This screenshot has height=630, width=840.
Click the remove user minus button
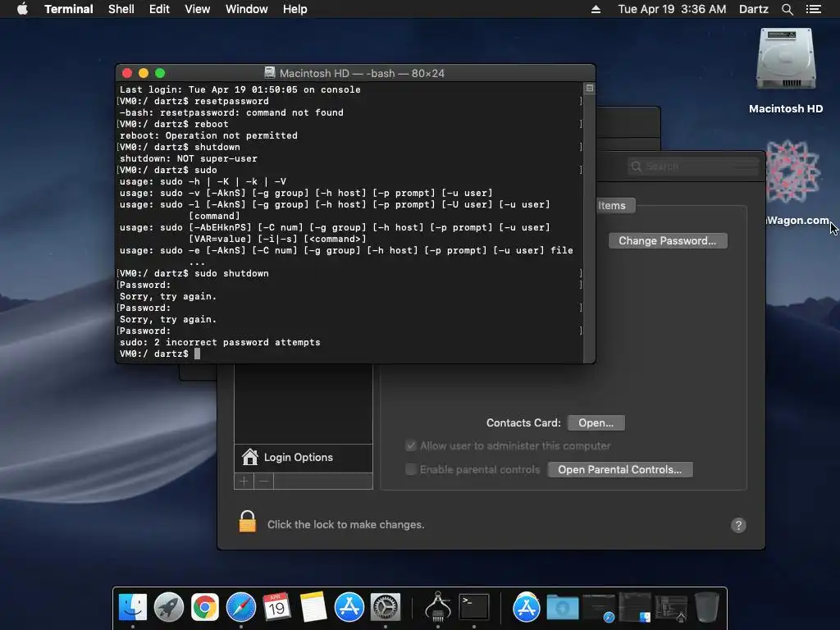click(263, 481)
